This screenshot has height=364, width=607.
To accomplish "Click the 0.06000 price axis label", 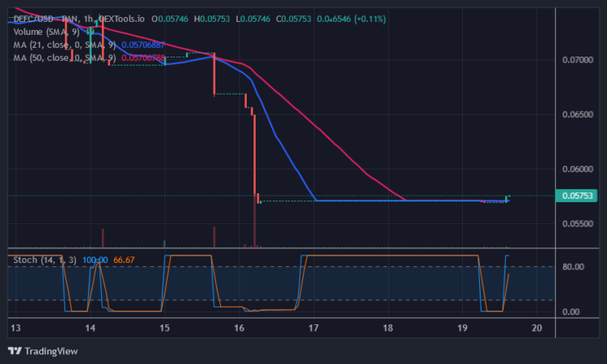I will click(576, 169).
